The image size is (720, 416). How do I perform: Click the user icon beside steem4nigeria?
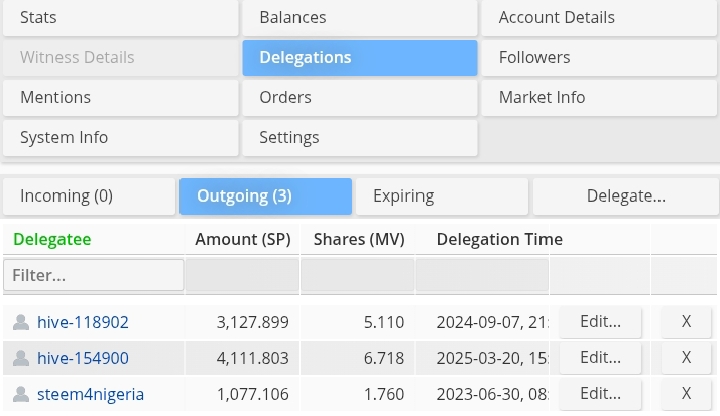[21, 394]
